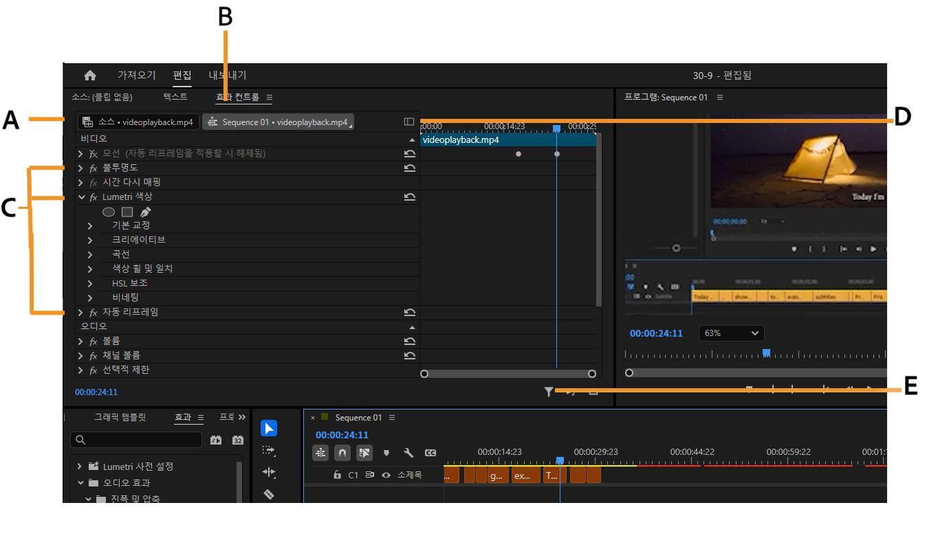Screen dimensions: 949x560
Task: Open the 효과 panel menu icon
Action: (x=201, y=418)
